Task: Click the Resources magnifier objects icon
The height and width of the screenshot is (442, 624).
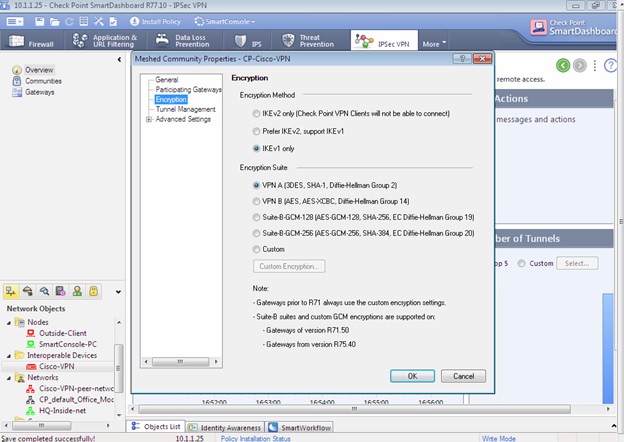Action: (x=44, y=291)
